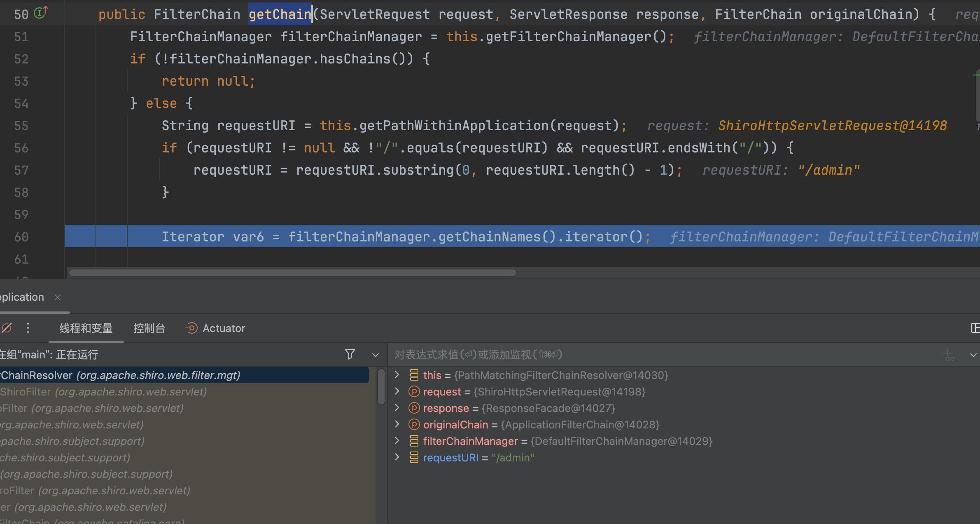The image size is (980, 524).
Task: Click the layout settings icon at right edge
Action: (x=975, y=328)
